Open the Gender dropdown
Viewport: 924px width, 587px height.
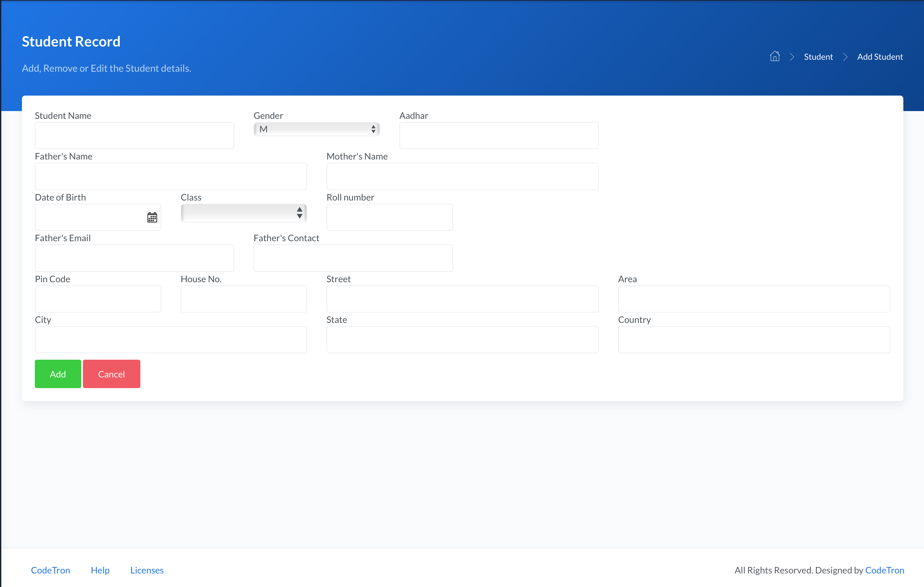pos(316,129)
